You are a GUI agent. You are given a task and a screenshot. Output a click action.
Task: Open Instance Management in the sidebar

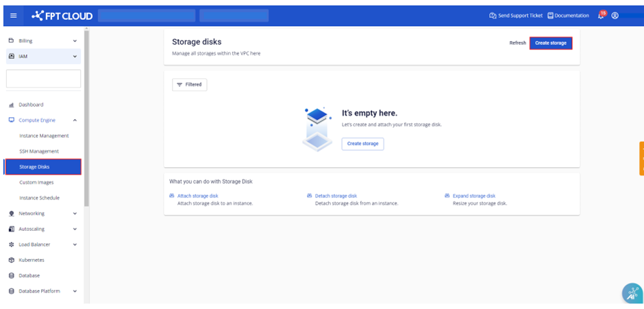[44, 136]
